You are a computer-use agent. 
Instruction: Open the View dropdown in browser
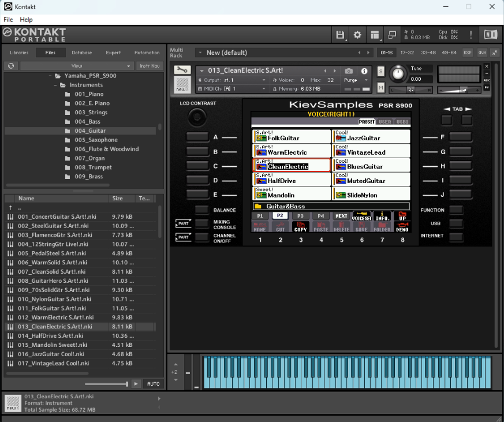coord(77,66)
